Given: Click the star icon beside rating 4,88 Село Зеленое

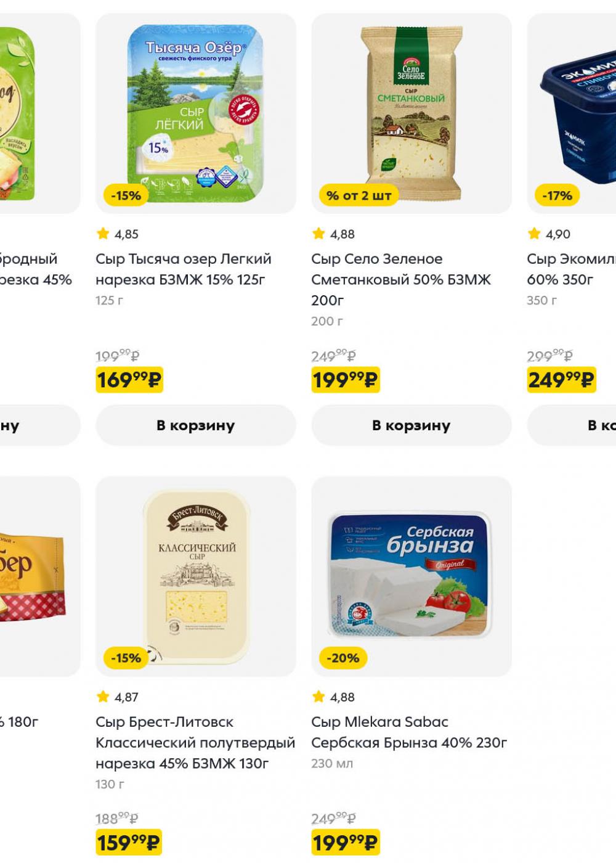Looking at the screenshot, I should coord(318,234).
